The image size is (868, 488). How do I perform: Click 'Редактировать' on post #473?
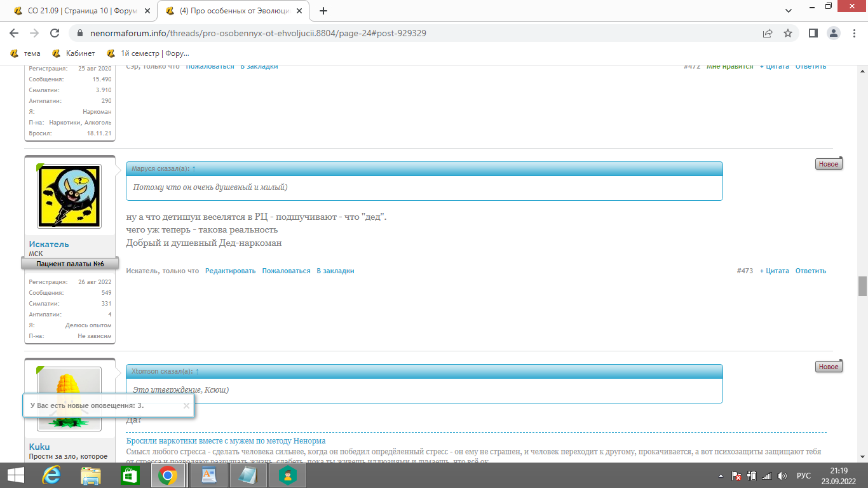tap(230, 271)
